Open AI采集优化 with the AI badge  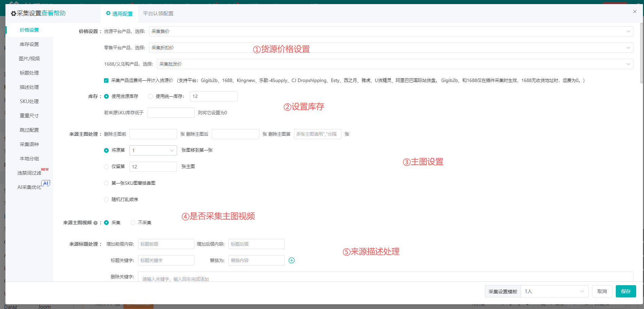pos(30,187)
